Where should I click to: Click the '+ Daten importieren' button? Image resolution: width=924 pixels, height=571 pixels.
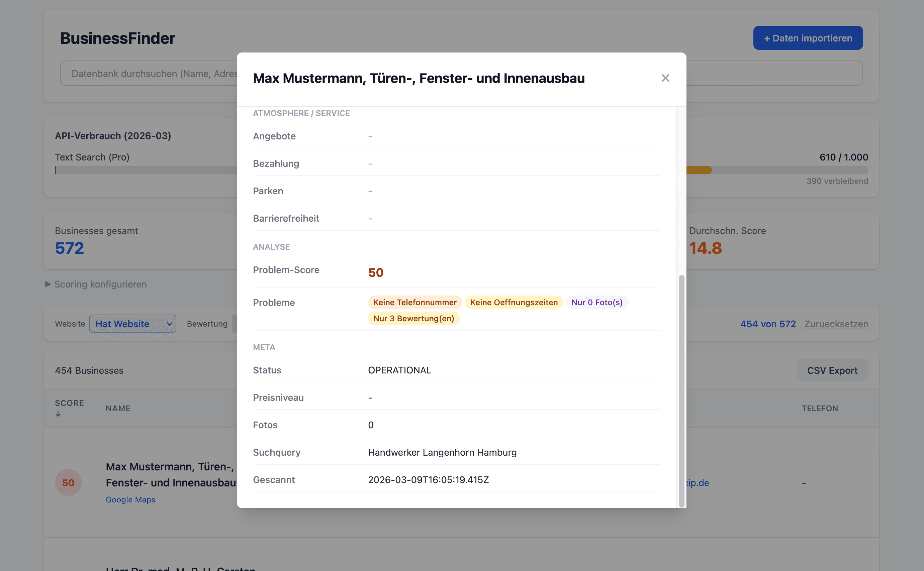808,37
